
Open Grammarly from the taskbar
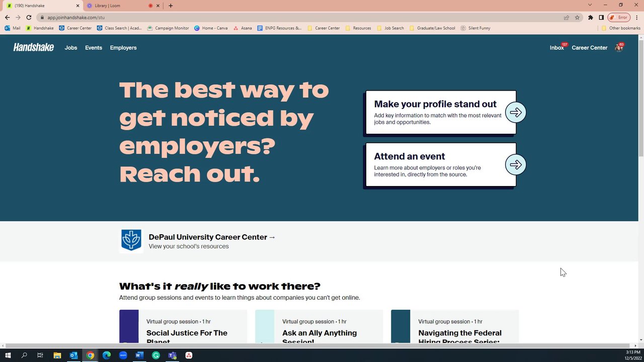tap(156, 355)
